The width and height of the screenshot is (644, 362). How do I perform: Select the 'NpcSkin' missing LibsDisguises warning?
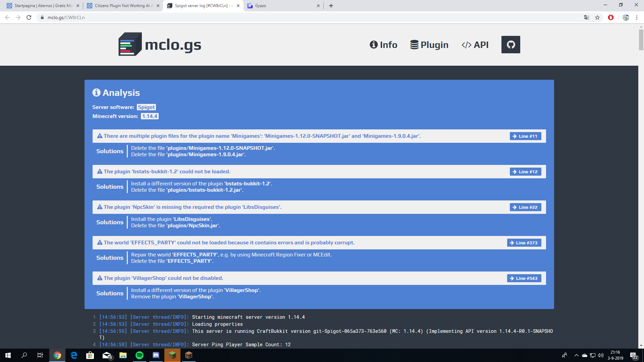pos(319,207)
